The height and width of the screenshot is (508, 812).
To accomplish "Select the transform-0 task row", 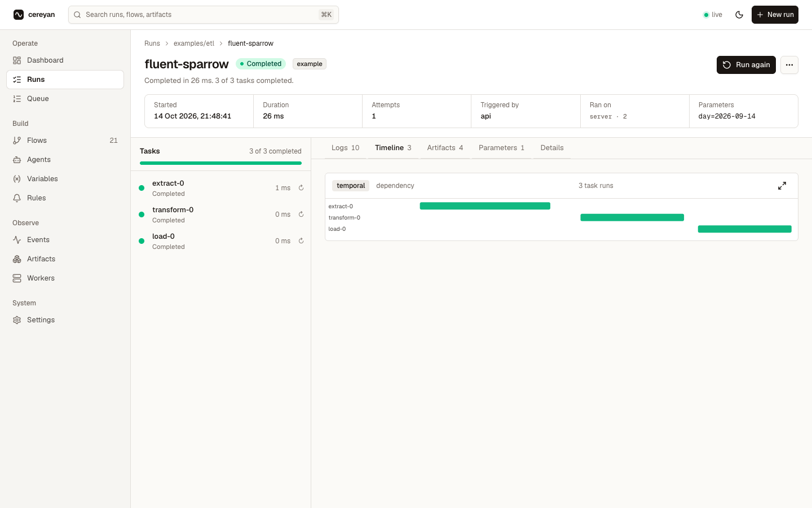I will coord(220,214).
